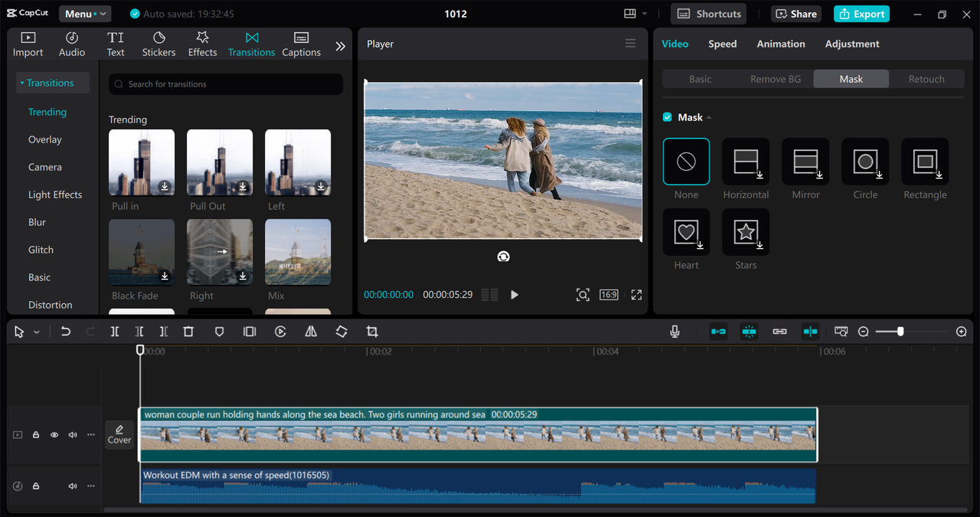Click the Export button
The height and width of the screenshot is (517, 980).
(x=861, y=14)
